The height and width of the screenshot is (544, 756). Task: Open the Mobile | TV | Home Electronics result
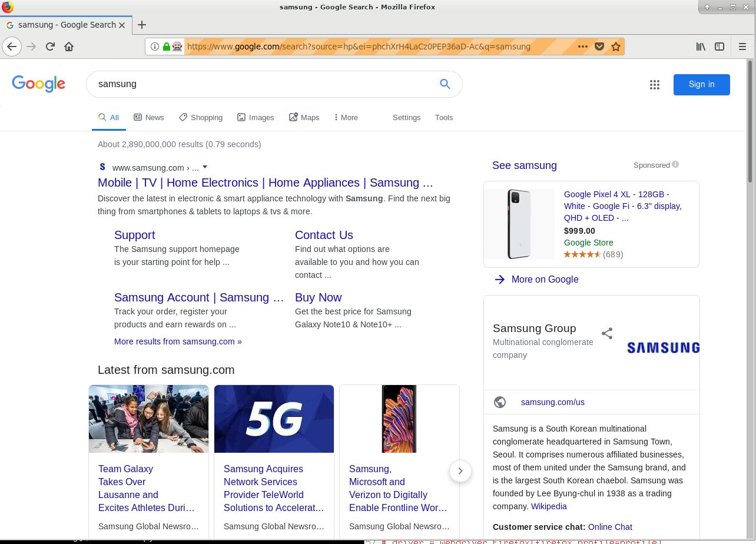265,183
